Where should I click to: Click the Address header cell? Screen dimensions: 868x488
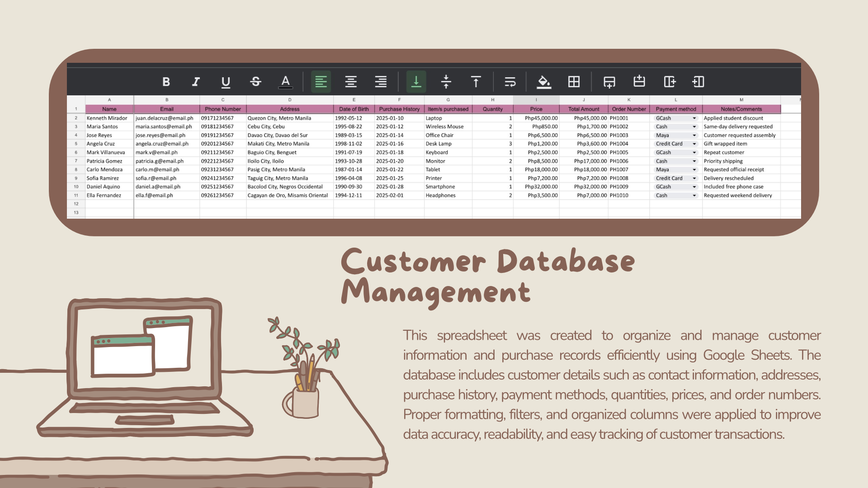(290, 109)
